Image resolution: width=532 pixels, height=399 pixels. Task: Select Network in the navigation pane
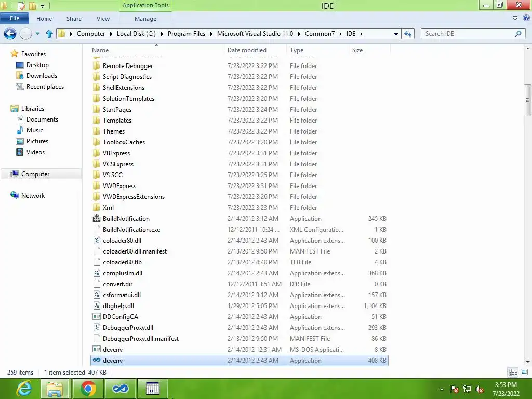point(33,195)
